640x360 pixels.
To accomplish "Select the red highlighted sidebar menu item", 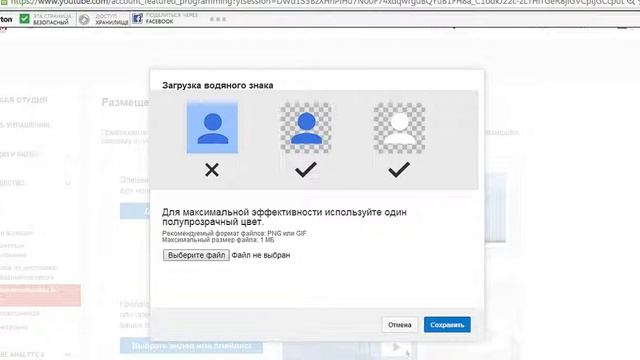I will pos(40,295).
